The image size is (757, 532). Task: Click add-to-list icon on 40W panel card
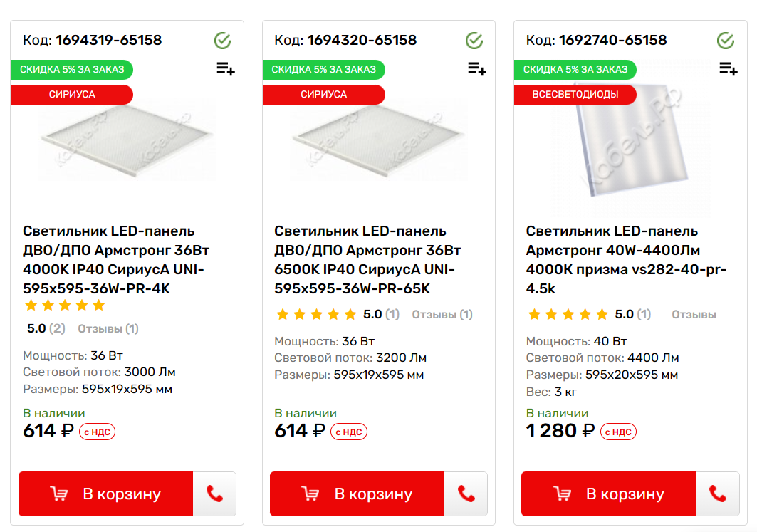pyautogui.click(x=729, y=69)
